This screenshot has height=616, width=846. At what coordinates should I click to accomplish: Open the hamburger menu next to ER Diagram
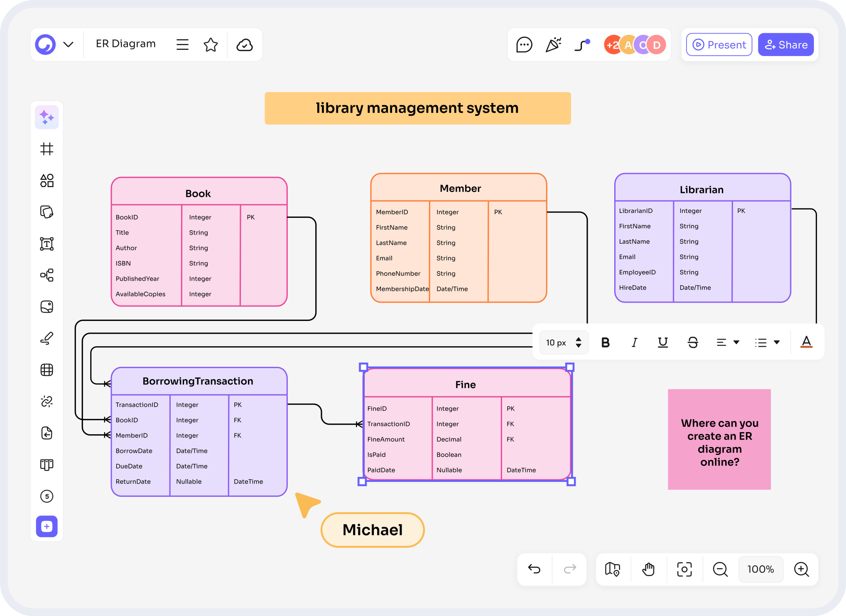pyautogui.click(x=182, y=44)
